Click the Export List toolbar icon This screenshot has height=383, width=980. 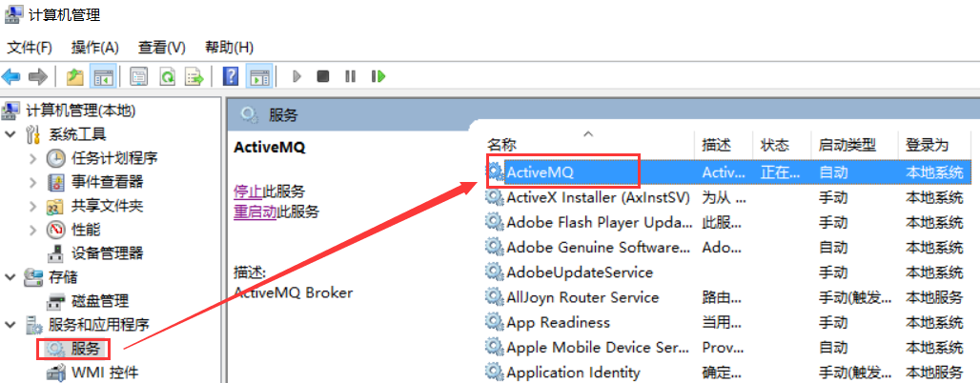(195, 77)
